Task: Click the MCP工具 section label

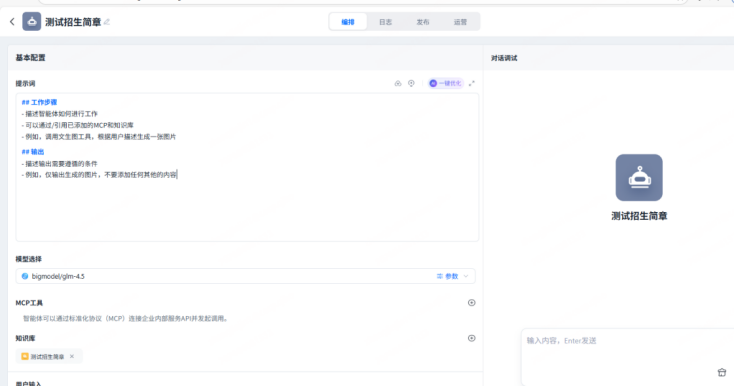Action: 29,303
